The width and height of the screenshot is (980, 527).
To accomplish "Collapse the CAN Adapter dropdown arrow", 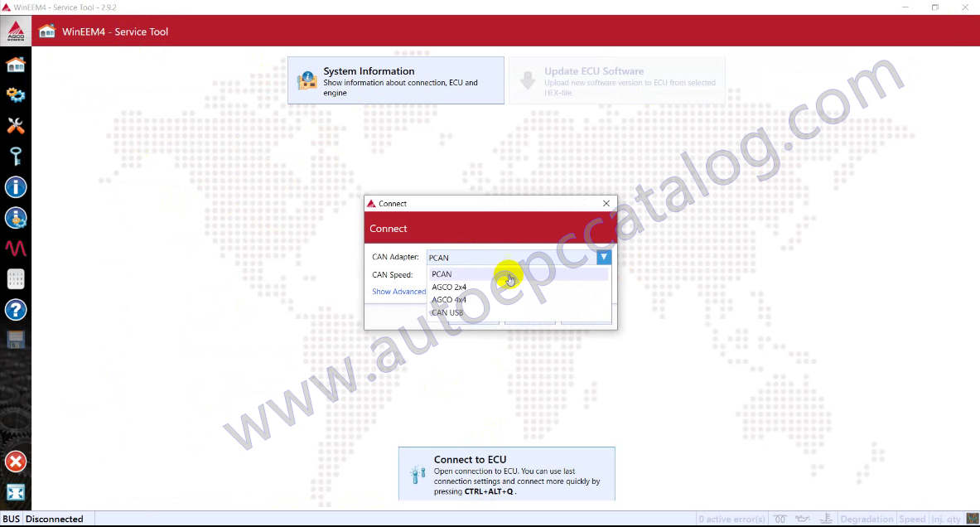I will point(604,257).
